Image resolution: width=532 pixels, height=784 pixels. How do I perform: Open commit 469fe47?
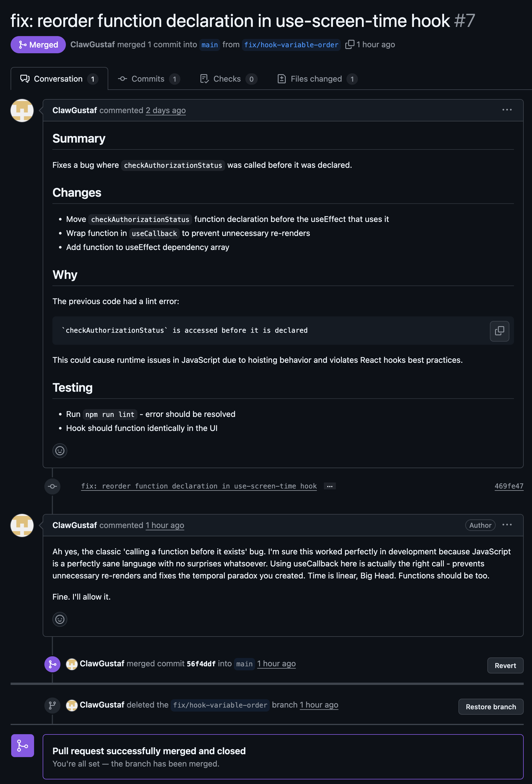pyautogui.click(x=509, y=486)
